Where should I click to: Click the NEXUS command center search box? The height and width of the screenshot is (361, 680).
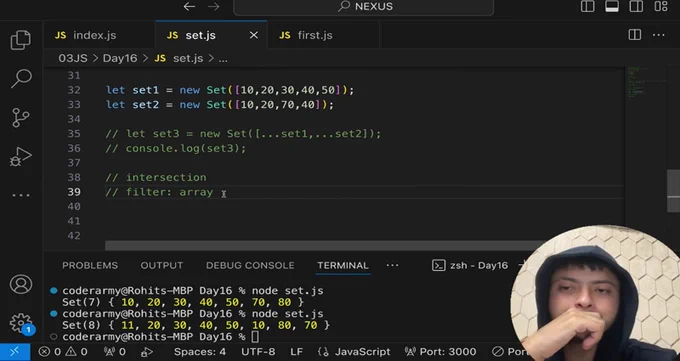tap(363, 7)
